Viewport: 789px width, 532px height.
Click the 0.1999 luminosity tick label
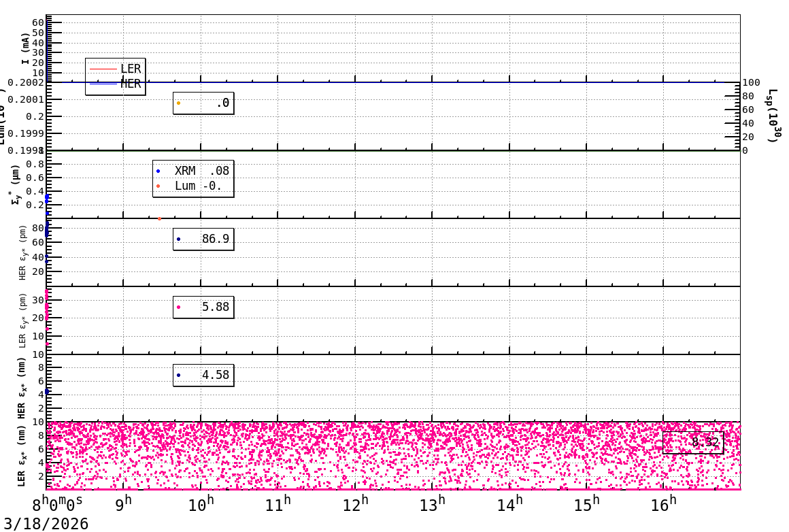[x=26, y=133]
